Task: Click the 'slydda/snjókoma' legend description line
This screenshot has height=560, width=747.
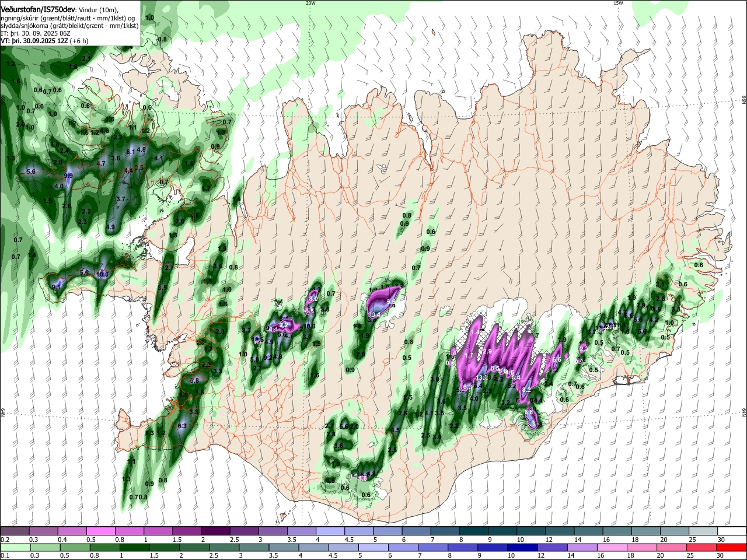Action: coord(69,25)
